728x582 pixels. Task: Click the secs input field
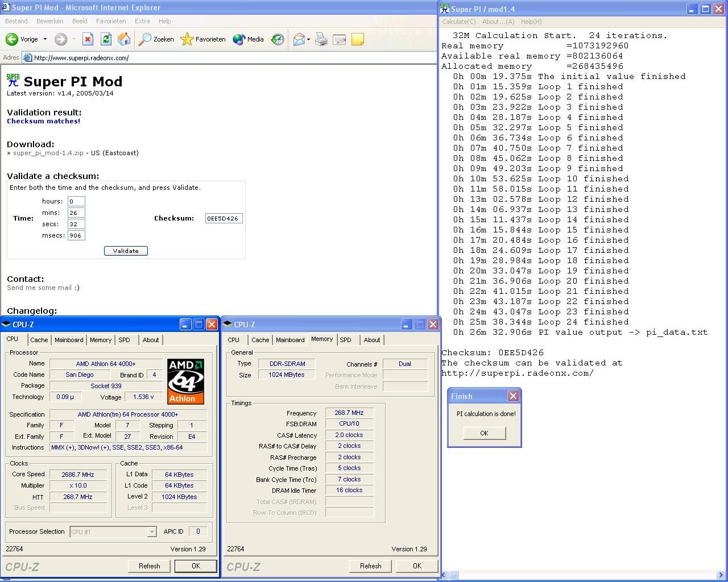(x=76, y=224)
